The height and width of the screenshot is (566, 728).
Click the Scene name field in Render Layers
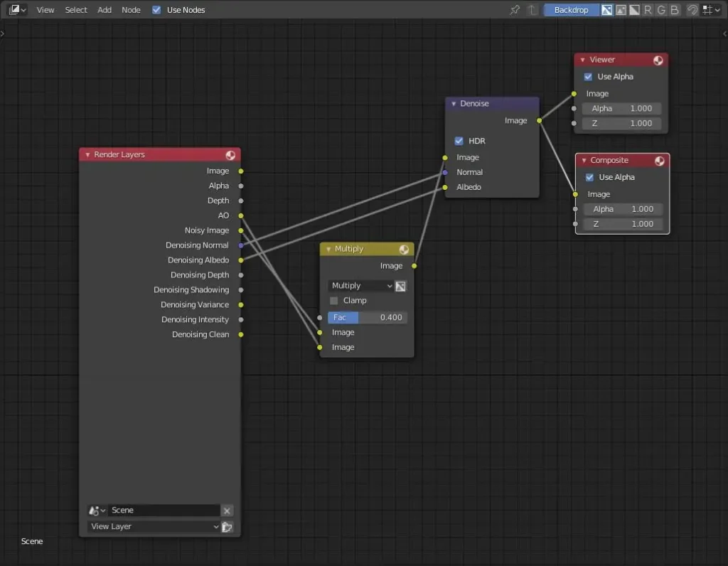[x=164, y=511]
